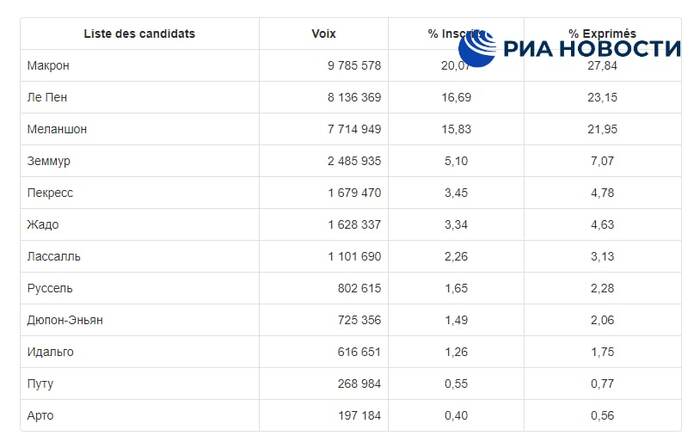
Task: Click the Жадо vote count 1 628 337
Action: [346, 225]
